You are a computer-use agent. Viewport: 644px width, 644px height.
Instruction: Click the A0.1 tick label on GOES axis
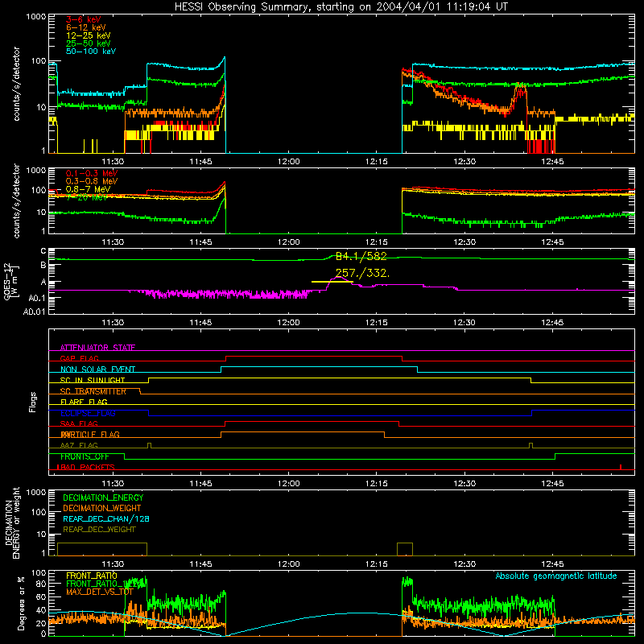tap(37, 298)
